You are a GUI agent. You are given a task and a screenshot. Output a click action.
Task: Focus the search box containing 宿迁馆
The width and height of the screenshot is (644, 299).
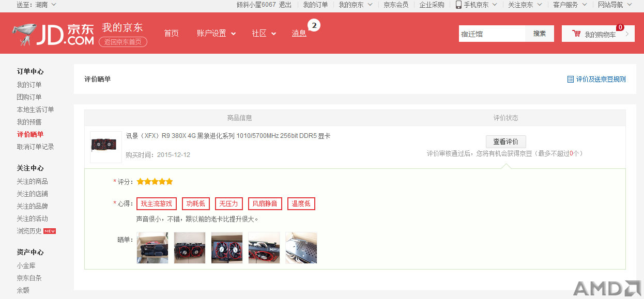click(492, 34)
